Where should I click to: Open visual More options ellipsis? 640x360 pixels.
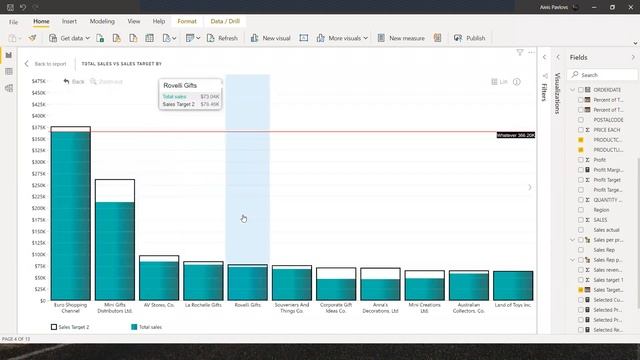[531, 52]
